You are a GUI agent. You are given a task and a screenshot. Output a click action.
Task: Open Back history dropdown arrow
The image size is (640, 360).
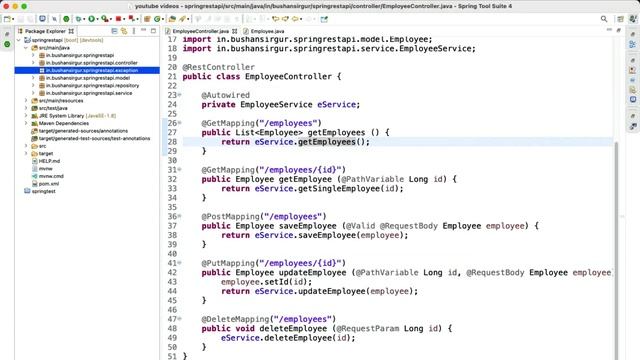301,19
